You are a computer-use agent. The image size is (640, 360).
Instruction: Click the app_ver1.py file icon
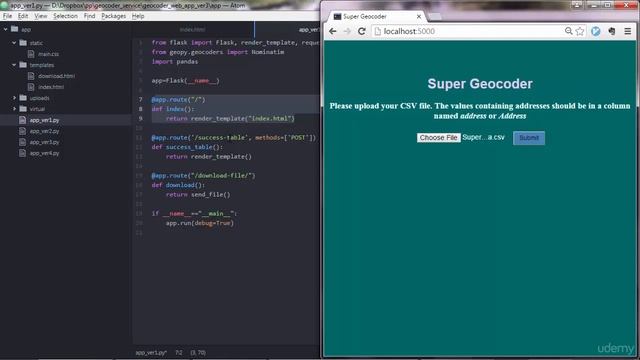(x=22, y=120)
